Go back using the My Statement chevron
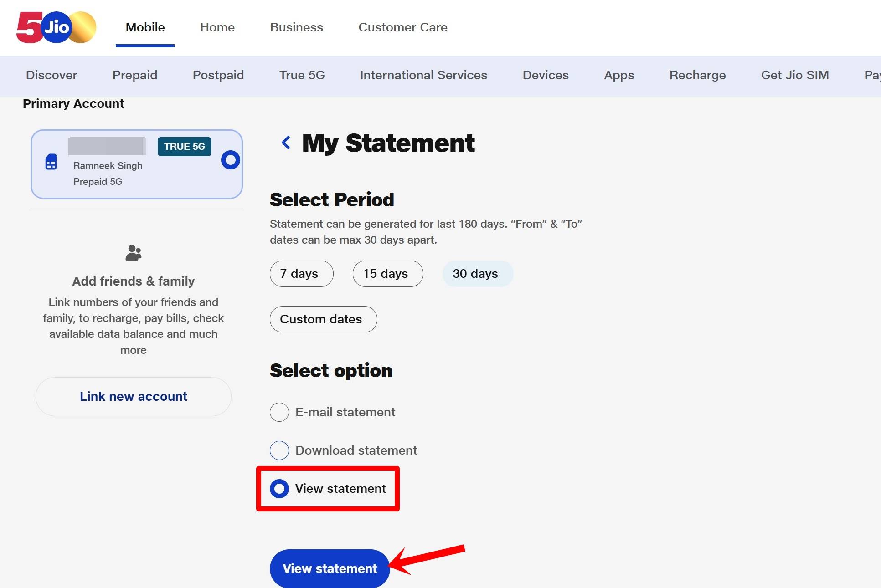 click(x=286, y=143)
